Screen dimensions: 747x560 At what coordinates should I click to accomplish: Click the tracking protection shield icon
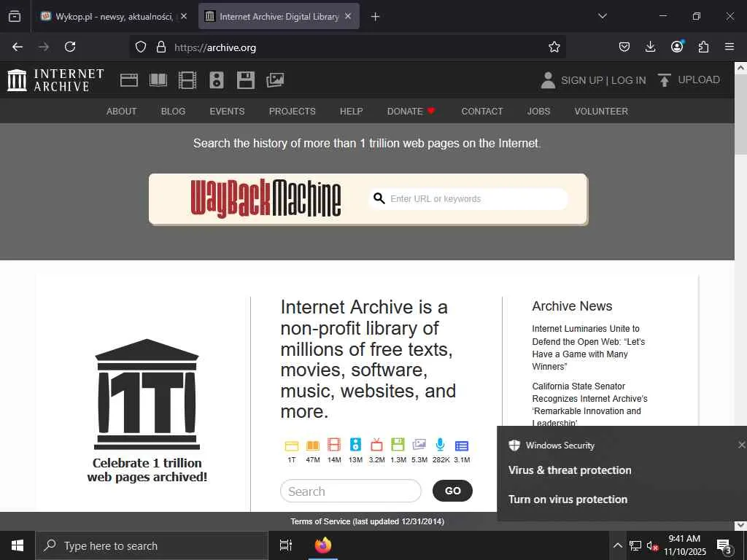(x=141, y=47)
